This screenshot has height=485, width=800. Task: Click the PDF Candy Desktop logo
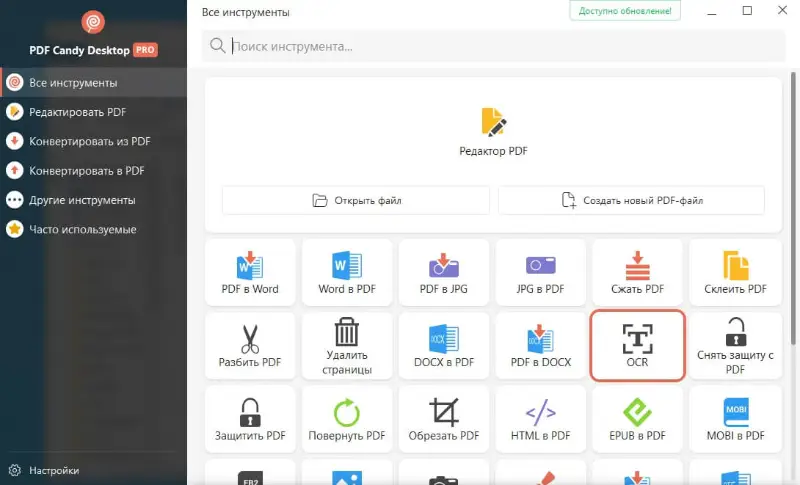93,22
